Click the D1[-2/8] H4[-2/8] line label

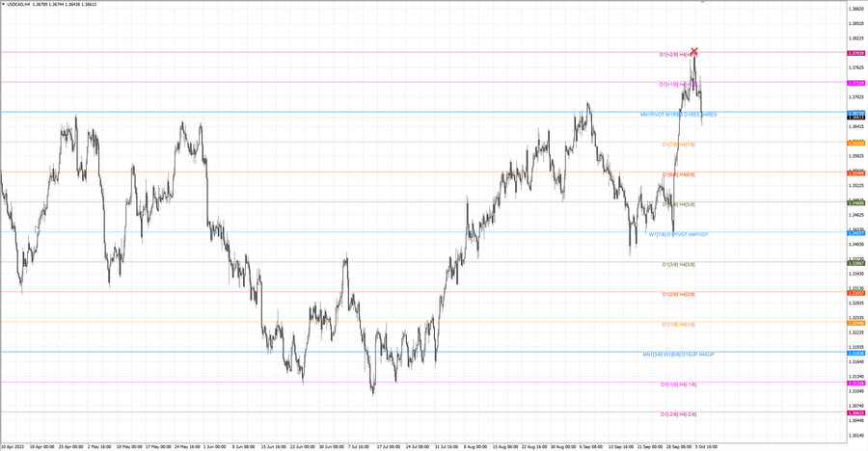click(678, 414)
